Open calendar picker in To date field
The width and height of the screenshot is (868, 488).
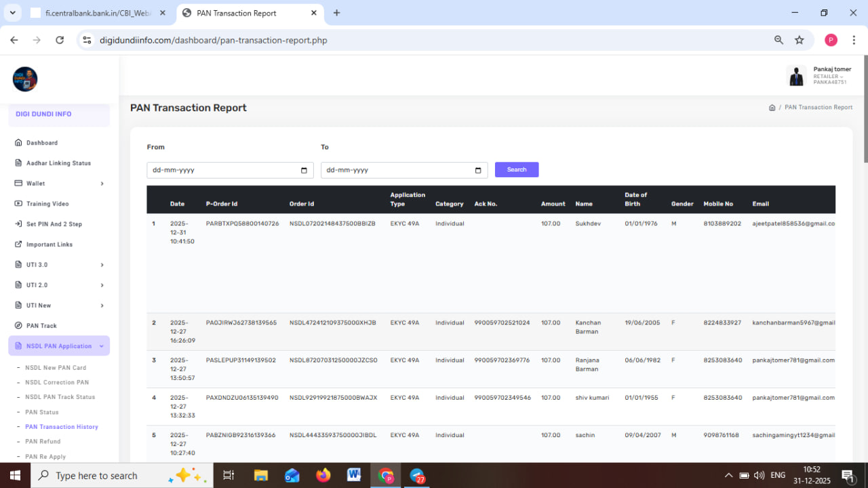(x=478, y=170)
